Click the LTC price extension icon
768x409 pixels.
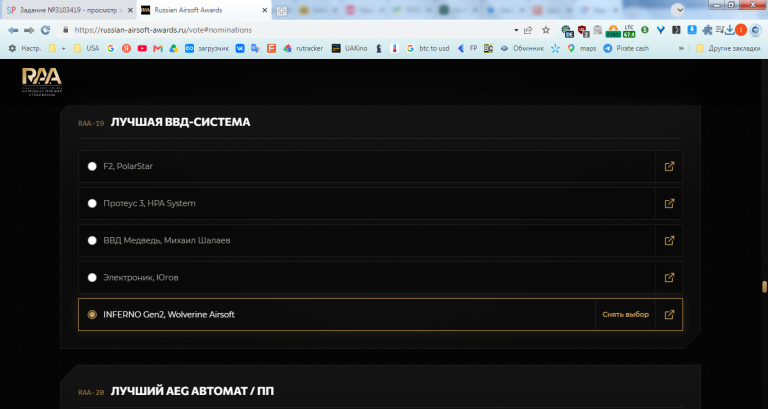pos(629,31)
